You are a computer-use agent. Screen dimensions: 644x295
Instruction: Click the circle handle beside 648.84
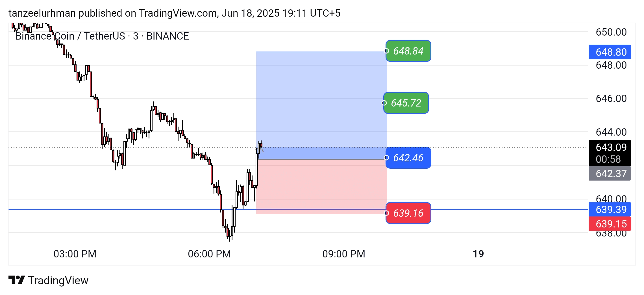pyautogui.click(x=387, y=51)
